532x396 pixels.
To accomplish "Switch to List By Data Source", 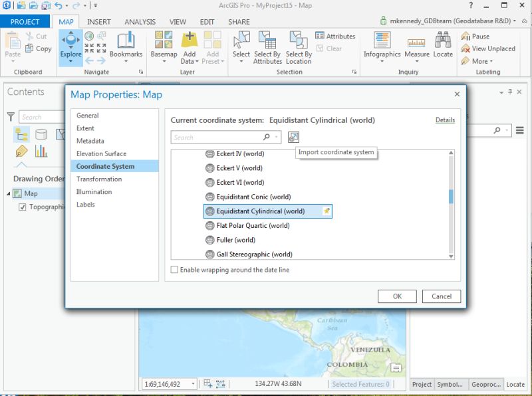I will (41, 135).
